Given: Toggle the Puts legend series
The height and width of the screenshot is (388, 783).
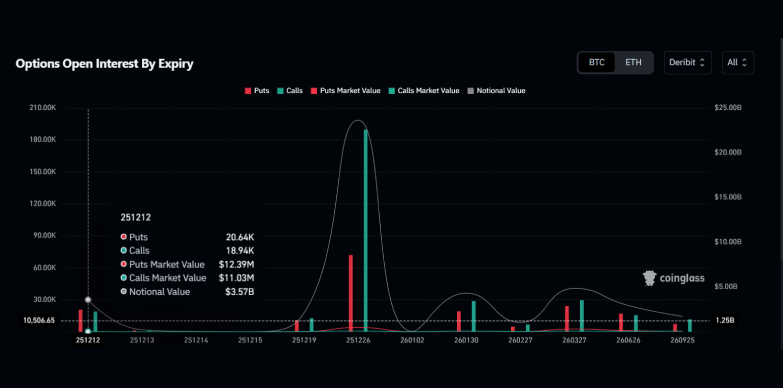Looking at the screenshot, I should 257,91.
